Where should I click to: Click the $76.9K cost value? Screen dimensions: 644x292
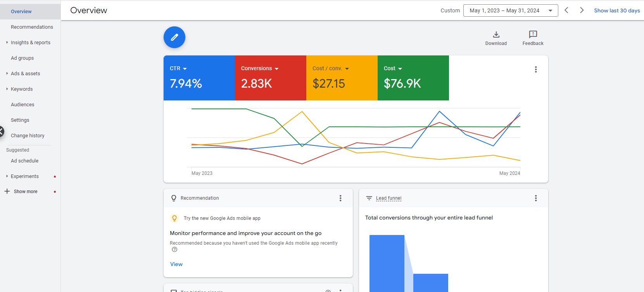[x=402, y=83]
